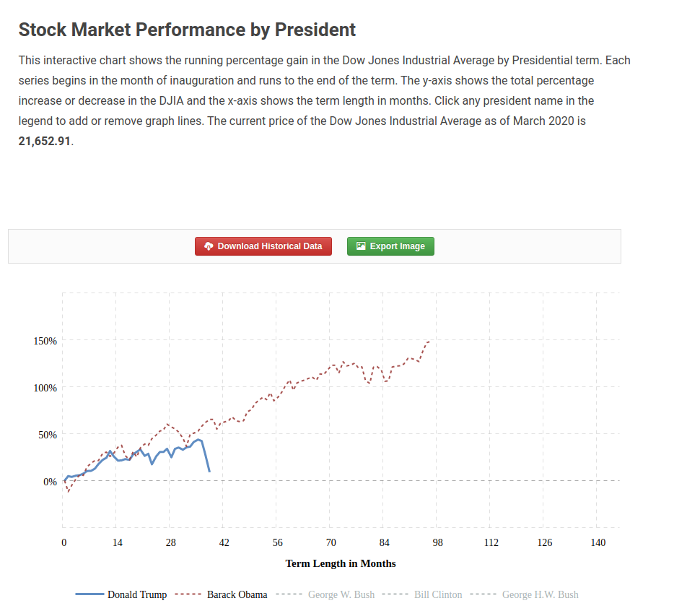This screenshot has width=700, height=611.
Task: Show the Bill Clinton series name
Action: tap(438, 595)
